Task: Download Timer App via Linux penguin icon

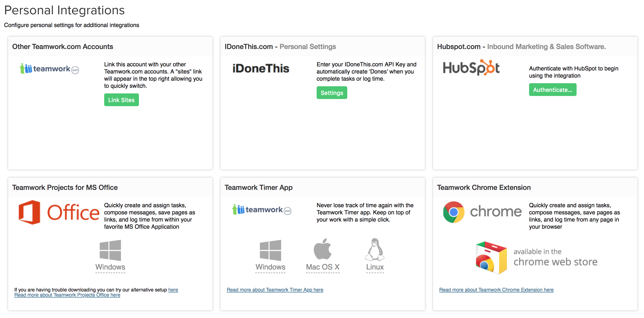Action: (x=375, y=250)
